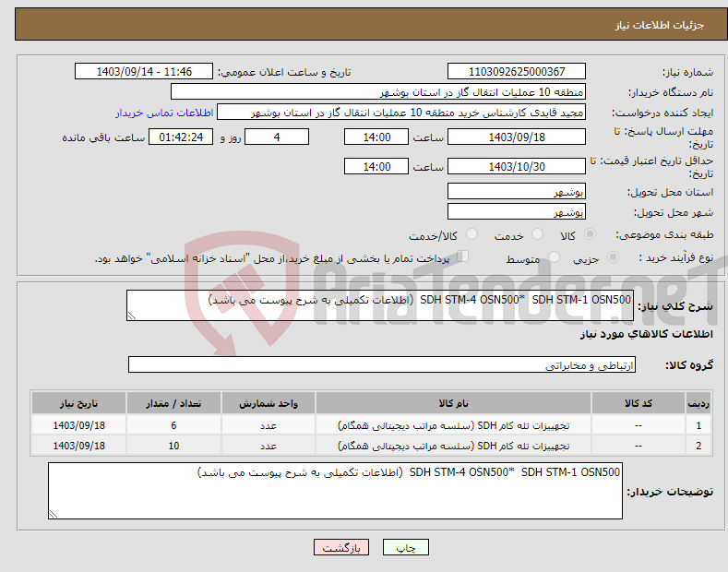
Task: Click the days remaining field showing 4
Action: 277,137
